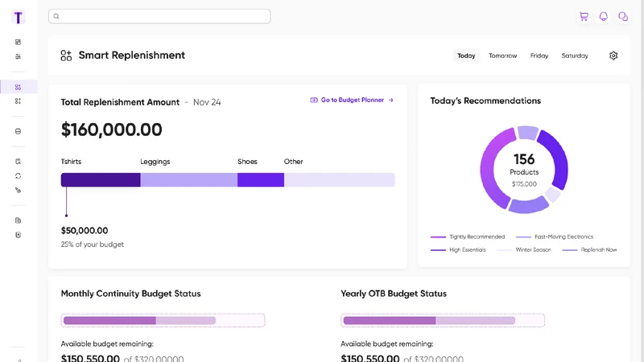The height and width of the screenshot is (362, 644).
Task: Click the budget icon beside Go to Budget Planner
Action: [314, 100]
